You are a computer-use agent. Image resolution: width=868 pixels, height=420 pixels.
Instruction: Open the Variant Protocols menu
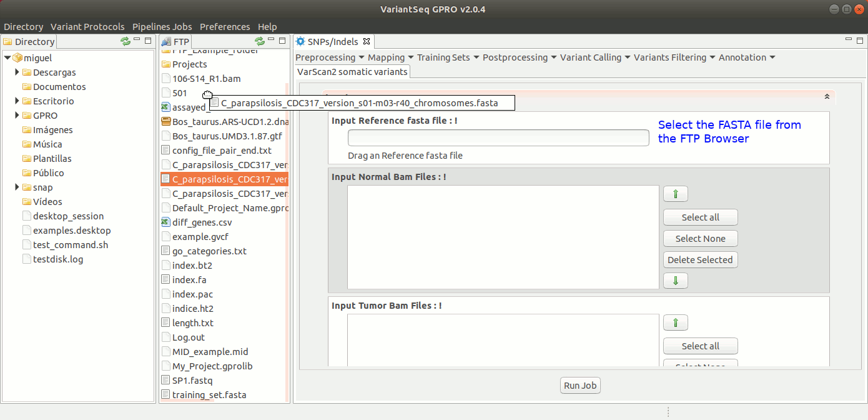click(87, 27)
